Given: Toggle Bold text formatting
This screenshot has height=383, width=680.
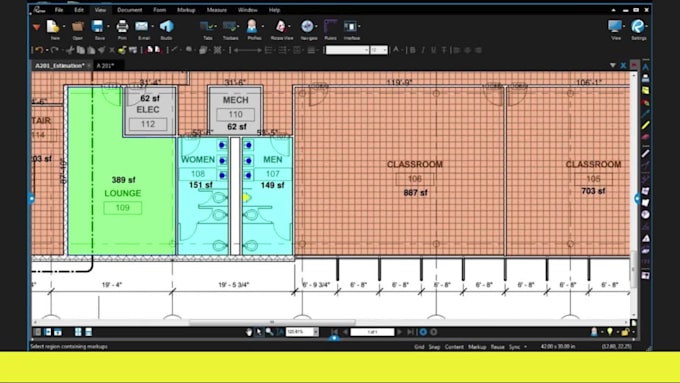Looking at the screenshot, I should (x=412, y=50).
